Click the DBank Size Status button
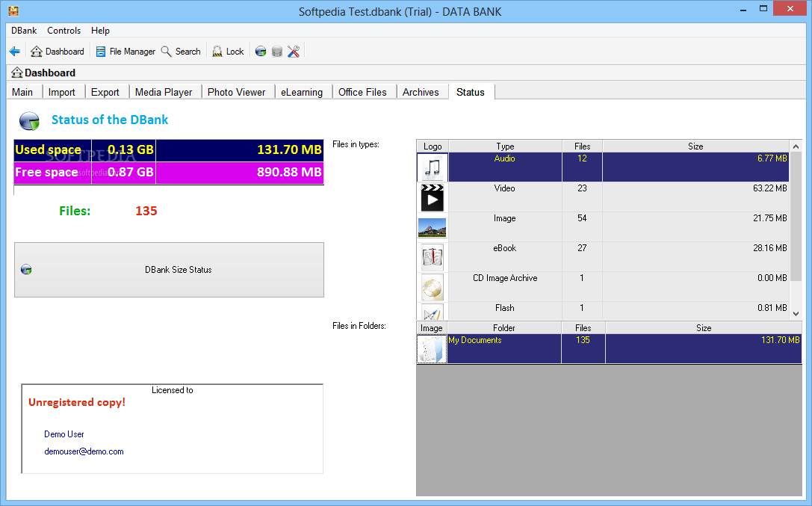812x506 pixels. click(169, 270)
